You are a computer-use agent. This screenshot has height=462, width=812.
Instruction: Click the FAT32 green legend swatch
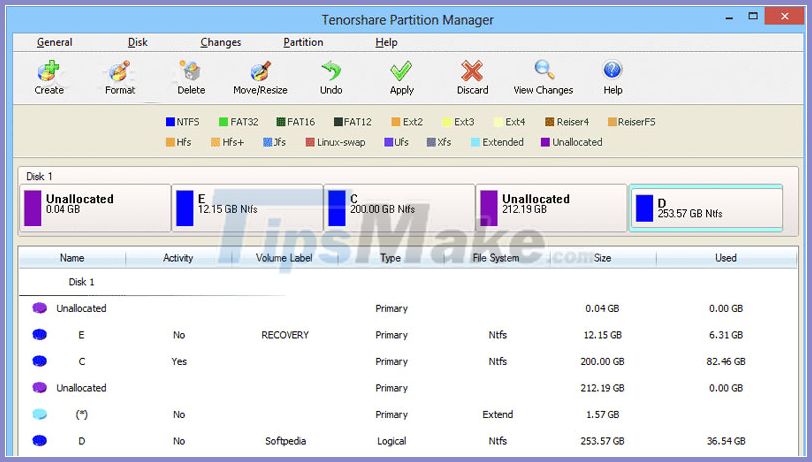click(x=223, y=122)
